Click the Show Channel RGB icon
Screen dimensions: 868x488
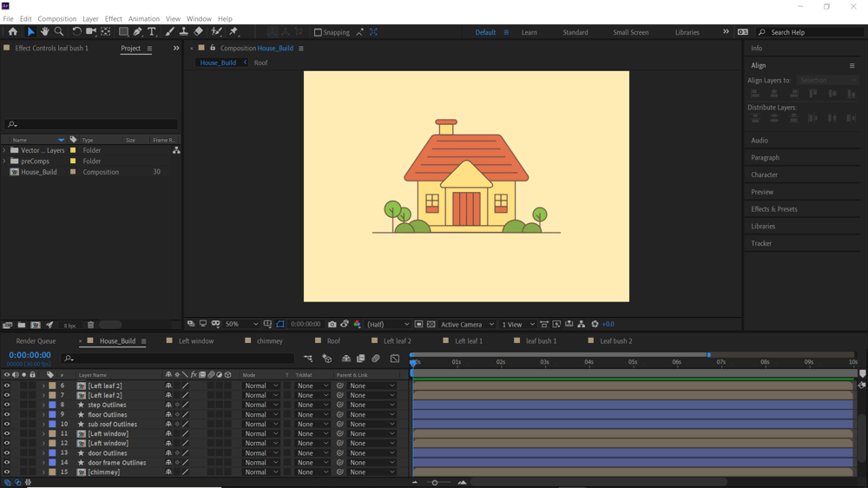point(357,324)
